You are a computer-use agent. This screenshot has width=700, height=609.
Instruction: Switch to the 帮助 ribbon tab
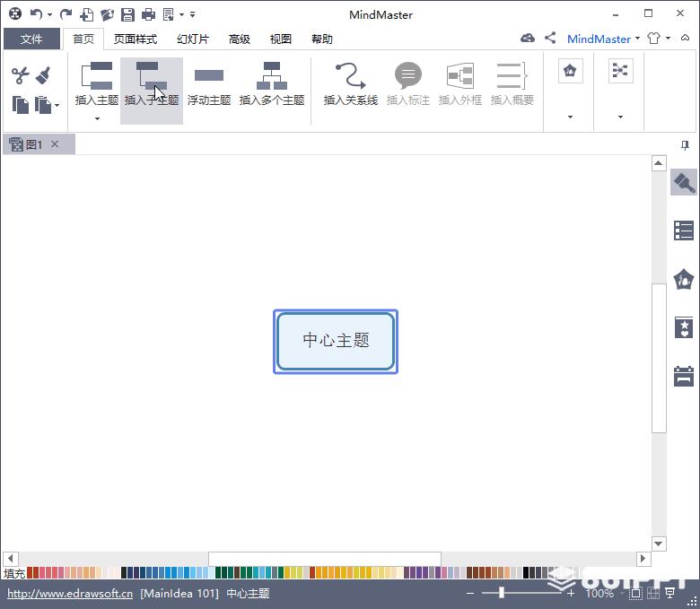tap(322, 39)
